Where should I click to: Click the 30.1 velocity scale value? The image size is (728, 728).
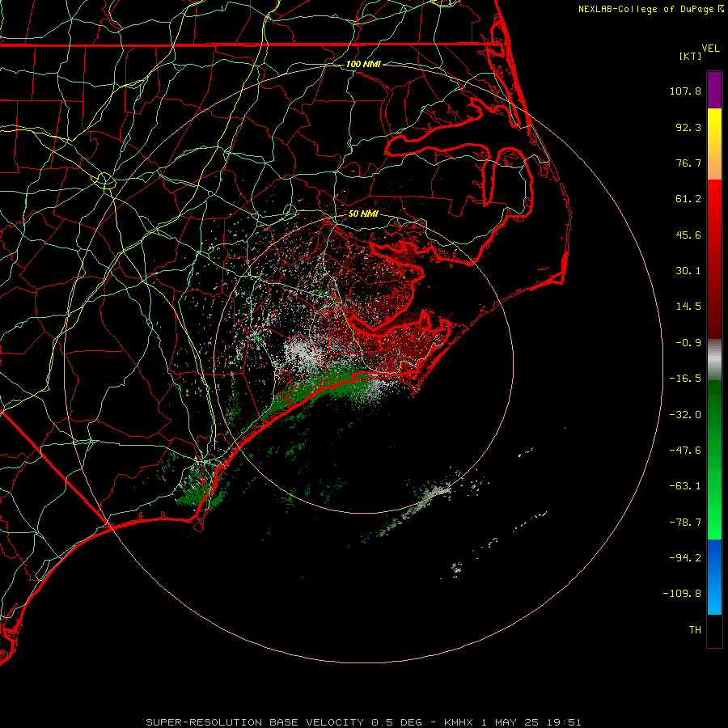pyautogui.click(x=688, y=271)
